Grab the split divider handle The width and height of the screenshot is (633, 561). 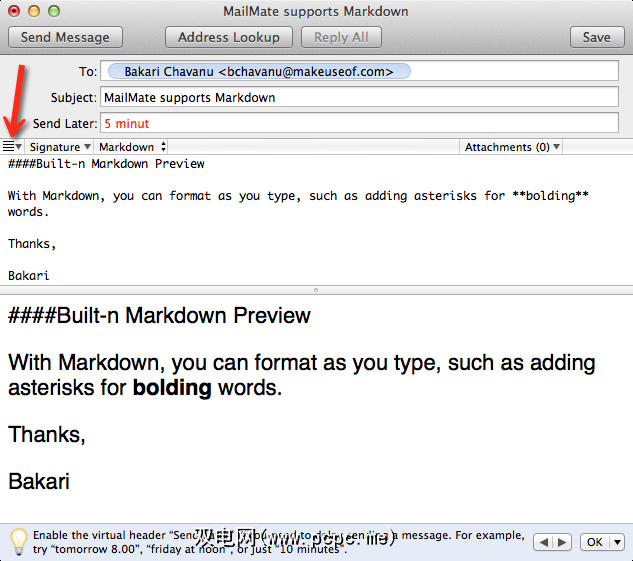316,290
